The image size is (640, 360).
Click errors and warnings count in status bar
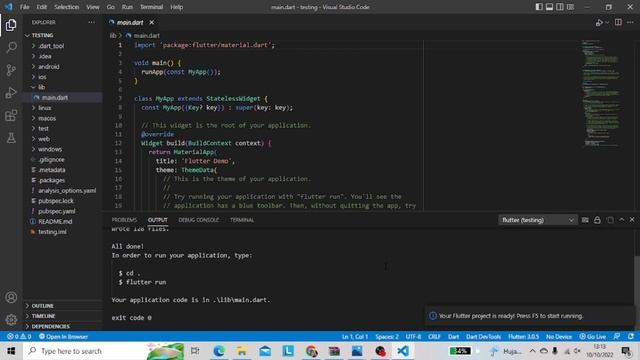(x=19, y=337)
